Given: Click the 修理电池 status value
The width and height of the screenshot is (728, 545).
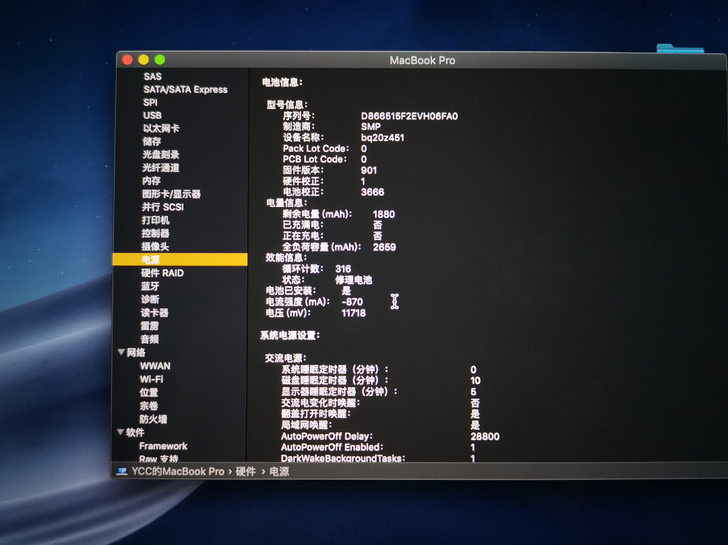Looking at the screenshot, I should [x=354, y=280].
